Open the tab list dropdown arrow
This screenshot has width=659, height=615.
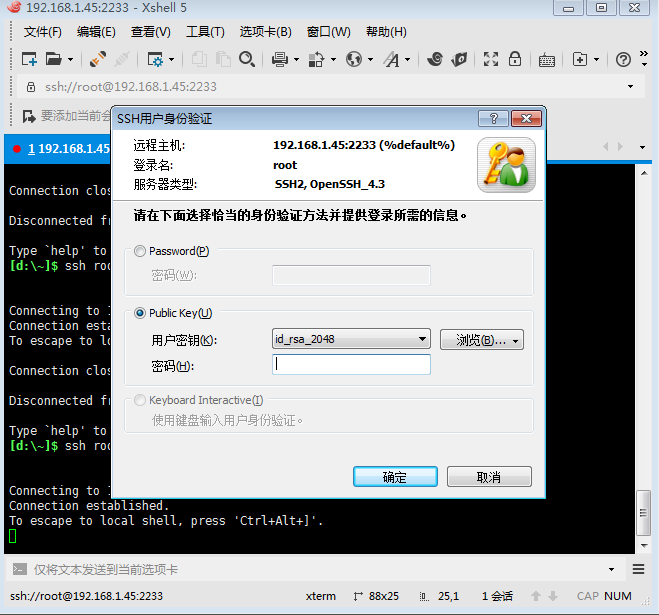click(642, 148)
